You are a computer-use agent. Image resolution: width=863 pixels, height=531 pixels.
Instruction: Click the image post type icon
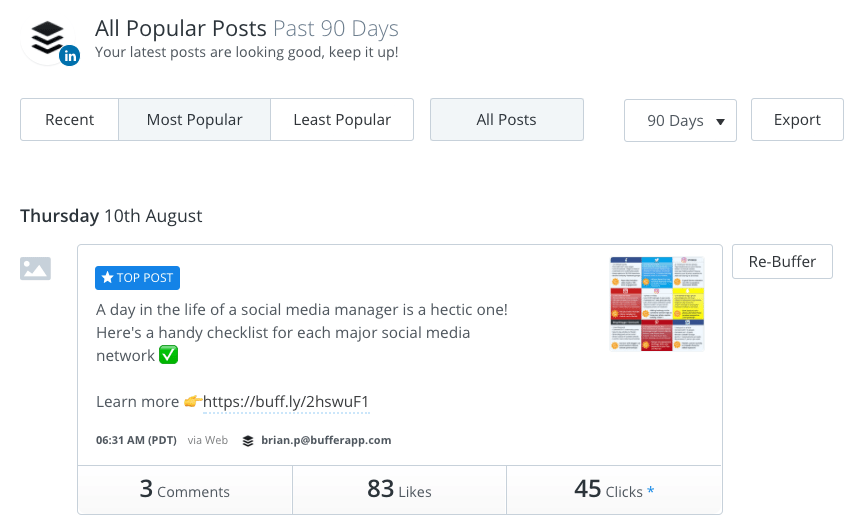pyautogui.click(x=35, y=269)
